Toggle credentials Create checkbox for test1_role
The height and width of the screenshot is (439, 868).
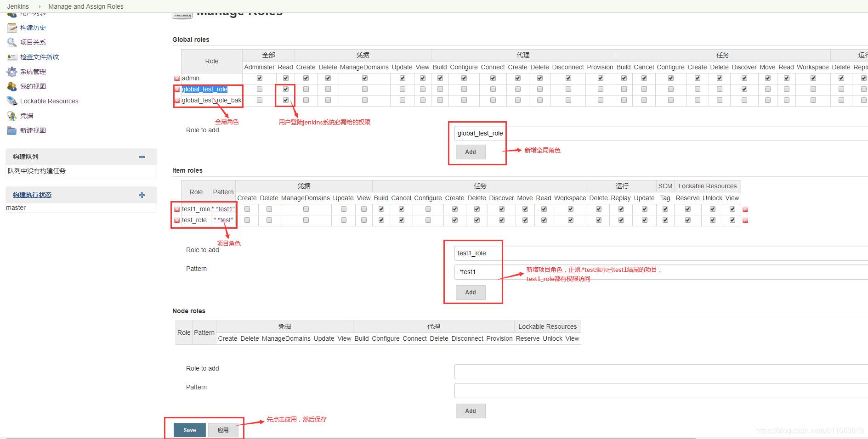247,209
